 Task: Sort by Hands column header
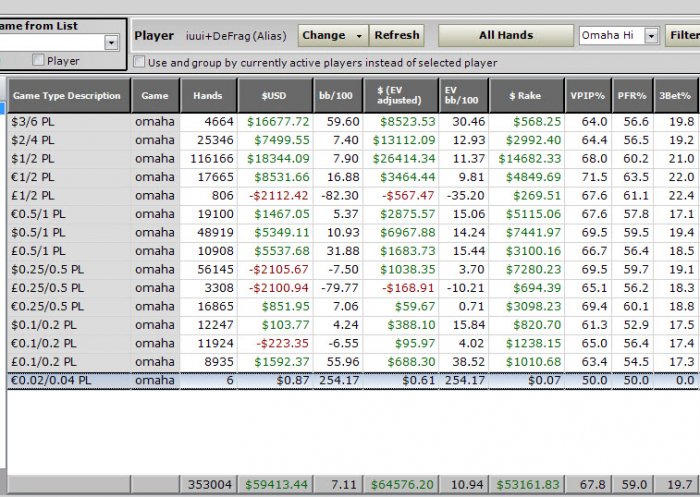(x=209, y=96)
